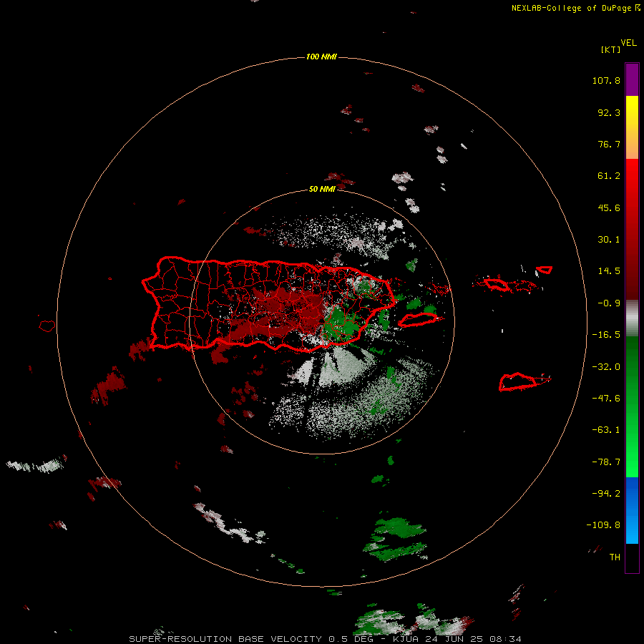Click the -47.6 velocity scale value
The width and height of the screenshot is (644, 644).
click(606, 399)
